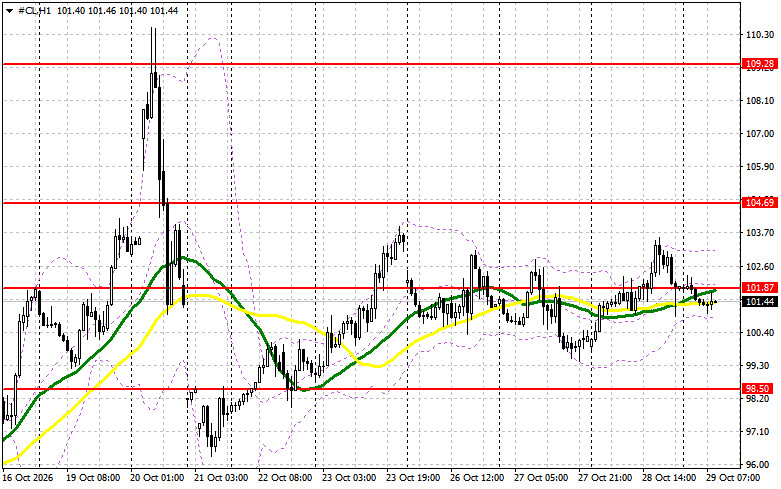This screenshot has width=781, height=489.
Task: Click the 98.50 red price level label
Action: coord(758,388)
